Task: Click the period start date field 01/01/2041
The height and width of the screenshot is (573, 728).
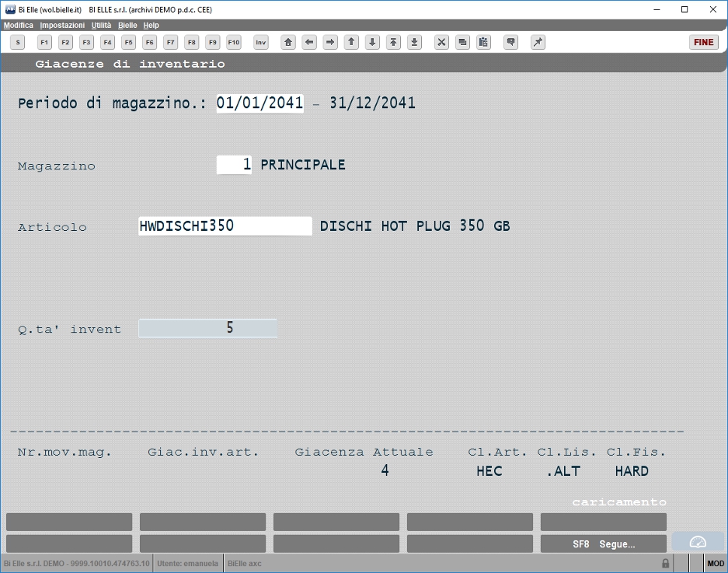Action: (x=260, y=103)
